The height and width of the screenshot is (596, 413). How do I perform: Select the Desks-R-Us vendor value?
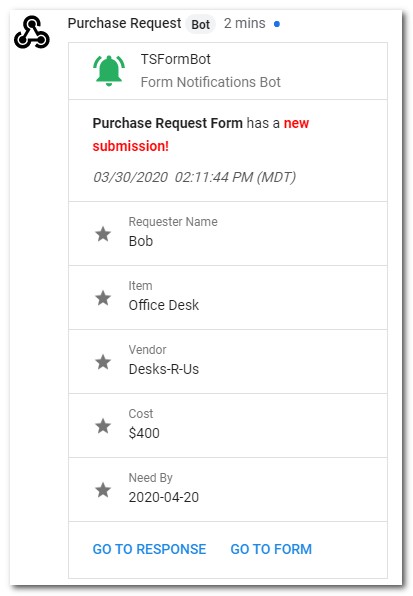click(x=164, y=369)
